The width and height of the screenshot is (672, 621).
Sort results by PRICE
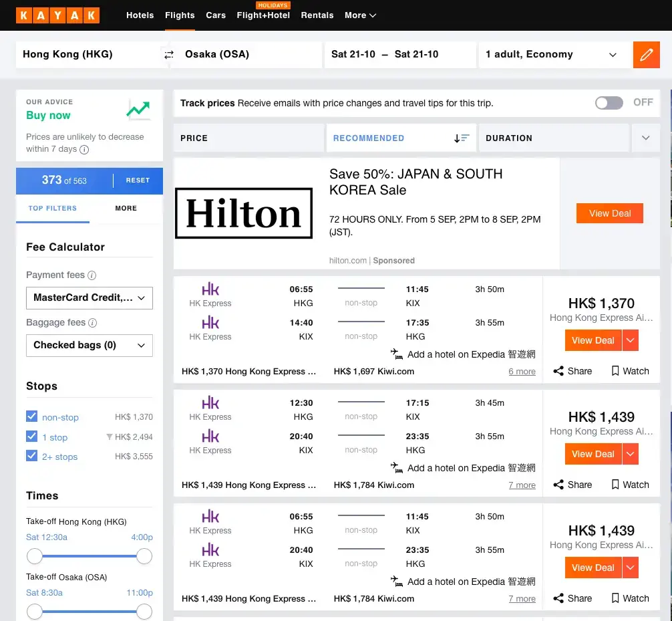[248, 138]
